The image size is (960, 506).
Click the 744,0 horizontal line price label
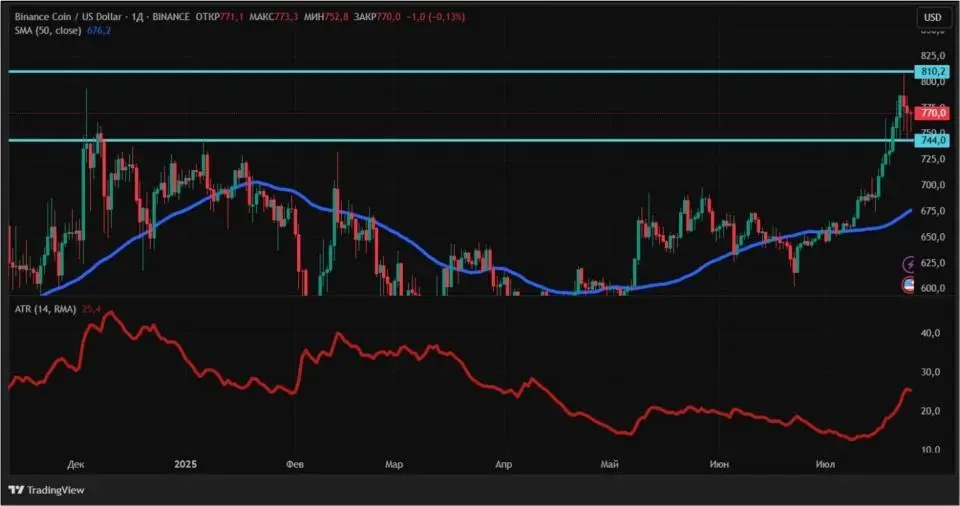[x=932, y=140]
